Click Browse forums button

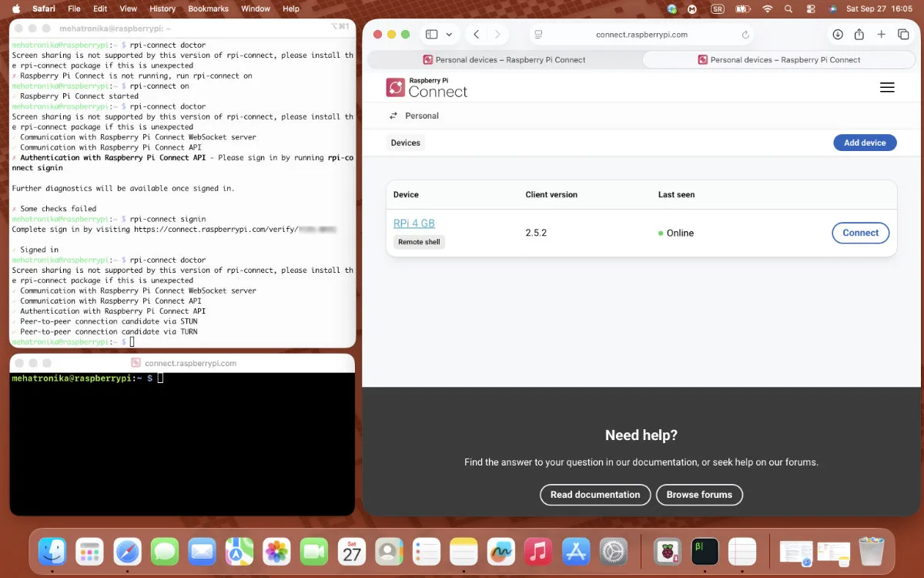pyautogui.click(x=699, y=495)
